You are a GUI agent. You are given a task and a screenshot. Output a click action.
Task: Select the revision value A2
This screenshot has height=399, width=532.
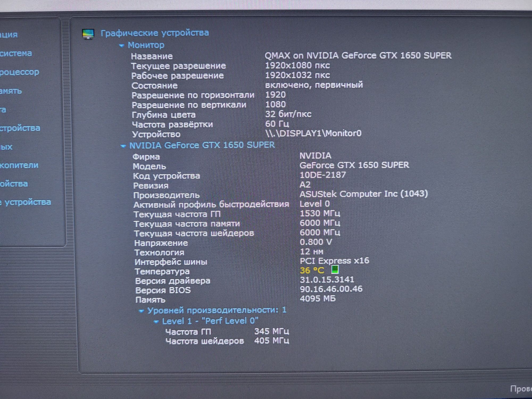click(305, 185)
